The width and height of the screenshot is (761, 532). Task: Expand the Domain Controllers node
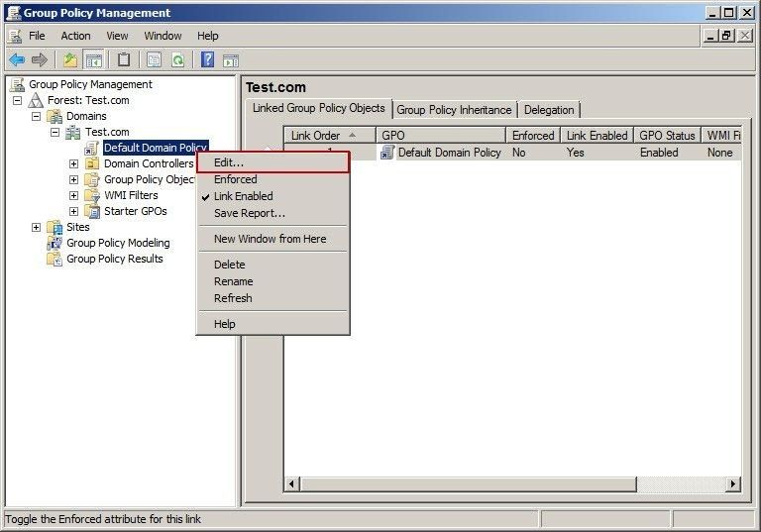tap(73, 164)
